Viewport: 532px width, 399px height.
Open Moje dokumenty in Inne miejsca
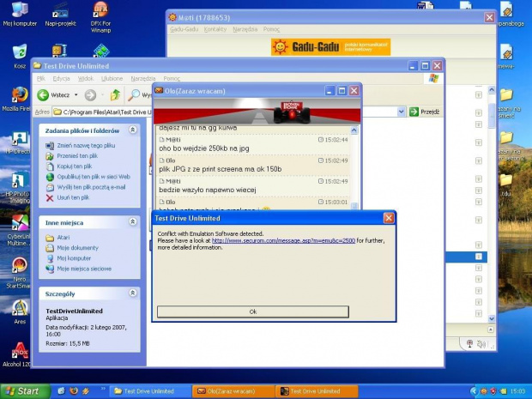[78, 248]
